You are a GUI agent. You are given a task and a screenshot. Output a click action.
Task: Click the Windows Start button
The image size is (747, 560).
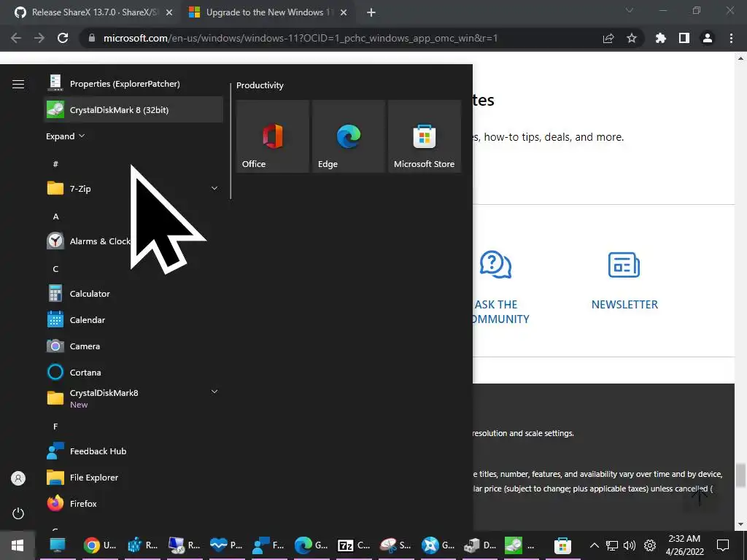(x=18, y=545)
